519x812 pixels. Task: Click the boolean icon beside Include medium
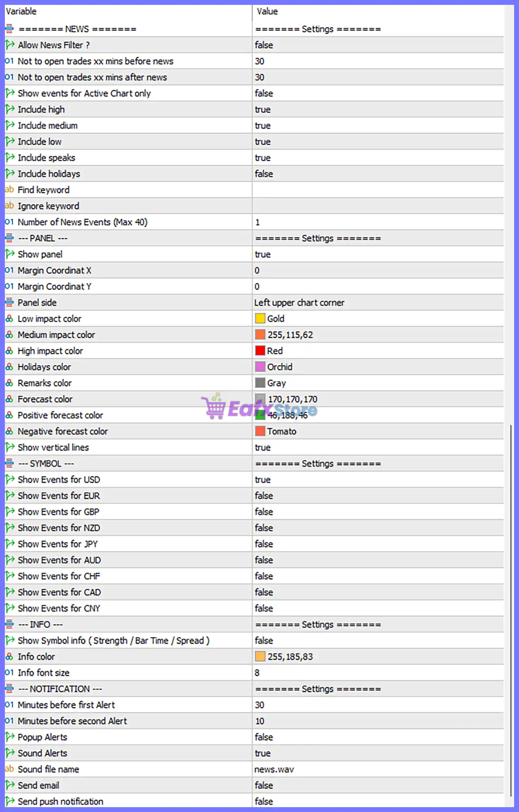[x=10, y=125]
